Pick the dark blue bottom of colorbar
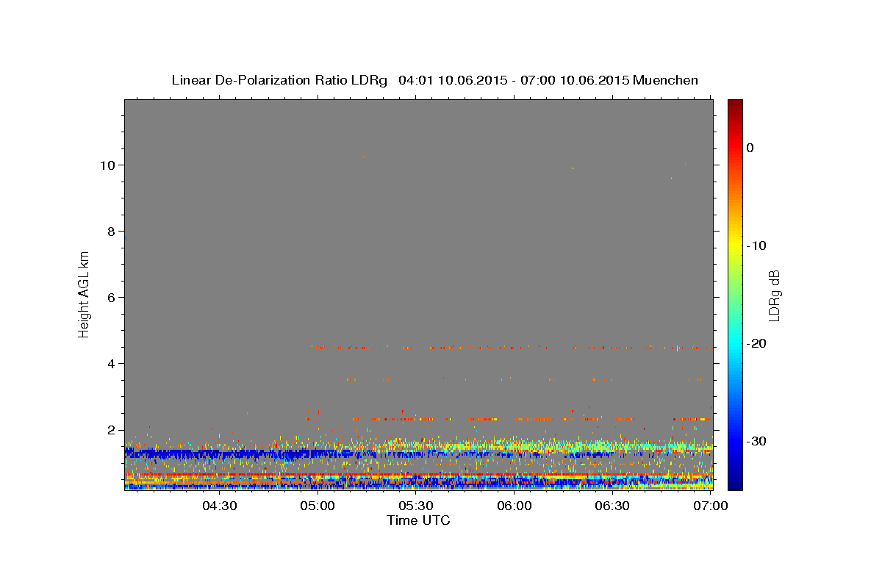 pyautogui.click(x=735, y=484)
